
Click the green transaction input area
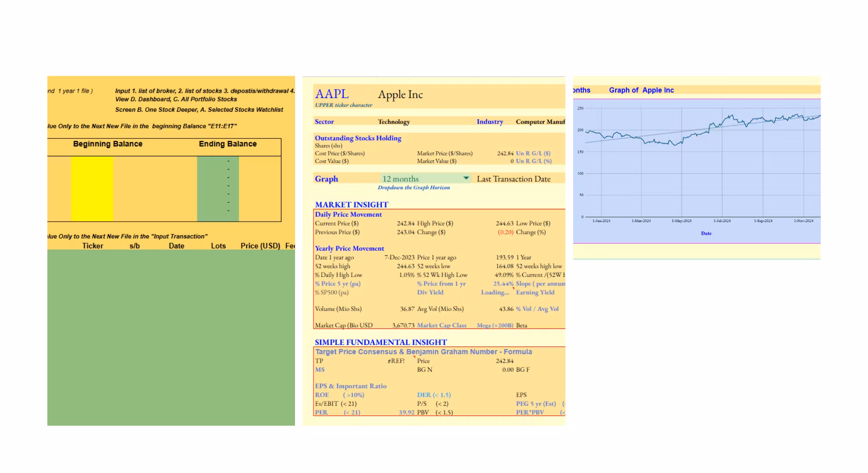pyautogui.click(x=171, y=337)
